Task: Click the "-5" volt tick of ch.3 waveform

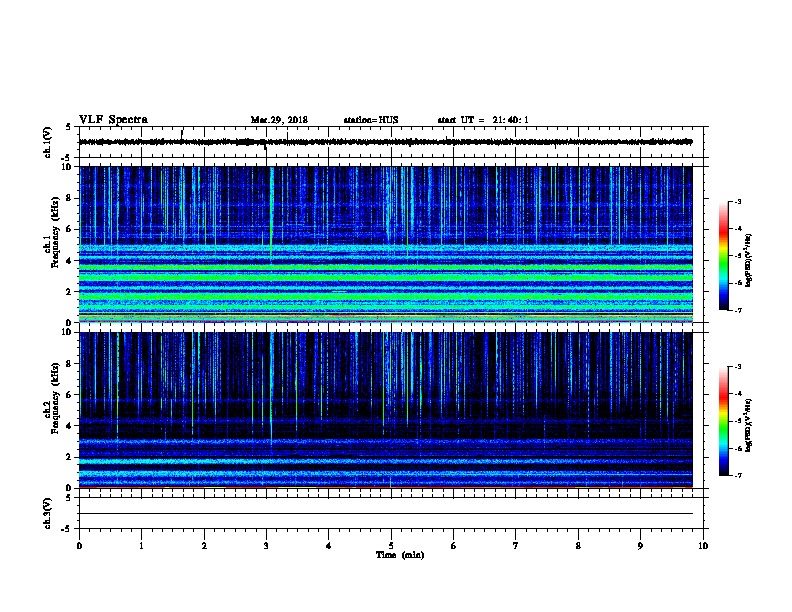Action: pos(66,529)
